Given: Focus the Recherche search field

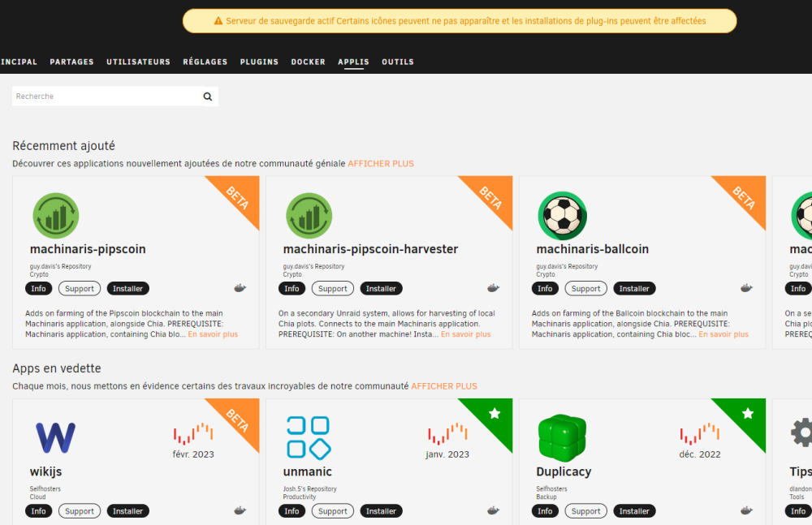Looking at the screenshot, I should pyautogui.click(x=115, y=97).
